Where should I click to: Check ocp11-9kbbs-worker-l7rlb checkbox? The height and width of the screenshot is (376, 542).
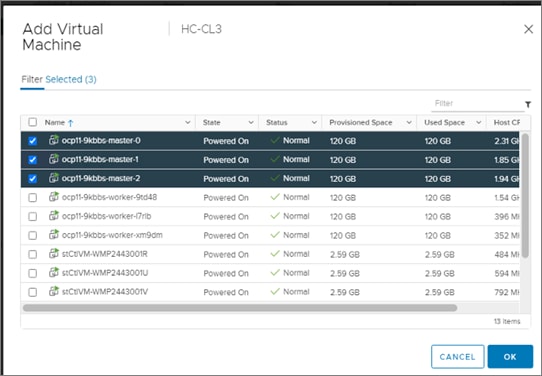32,216
